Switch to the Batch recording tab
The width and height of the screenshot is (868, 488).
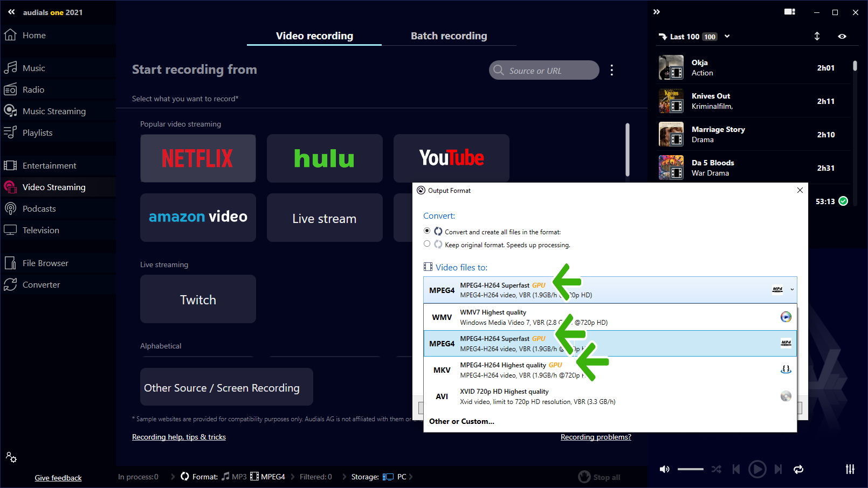click(449, 36)
